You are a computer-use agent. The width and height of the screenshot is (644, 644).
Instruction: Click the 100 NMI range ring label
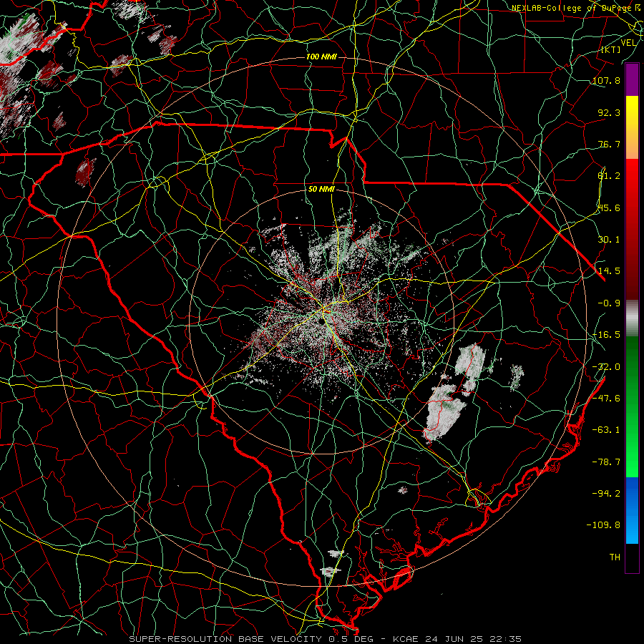pos(321,57)
